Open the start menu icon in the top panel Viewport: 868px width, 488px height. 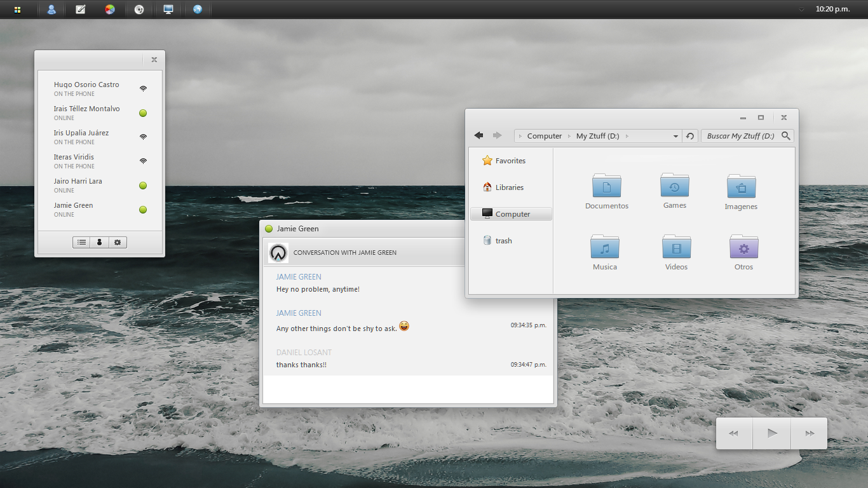tap(17, 10)
